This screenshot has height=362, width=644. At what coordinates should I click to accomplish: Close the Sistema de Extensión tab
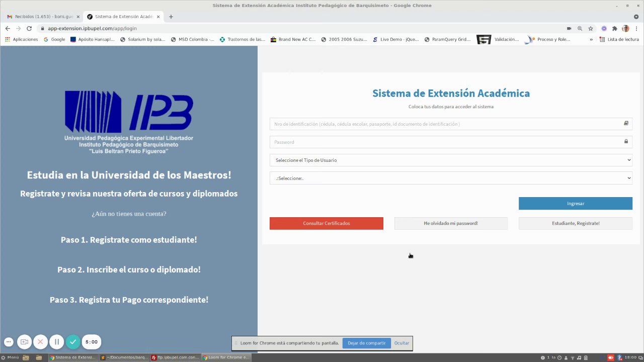pyautogui.click(x=158, y=17)
